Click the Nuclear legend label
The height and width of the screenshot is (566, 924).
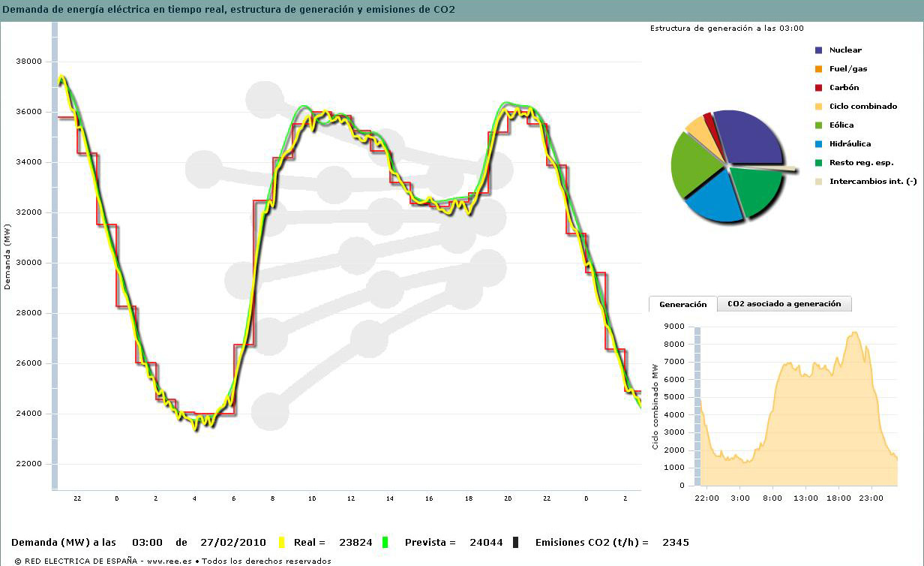[x=845, y=50]
